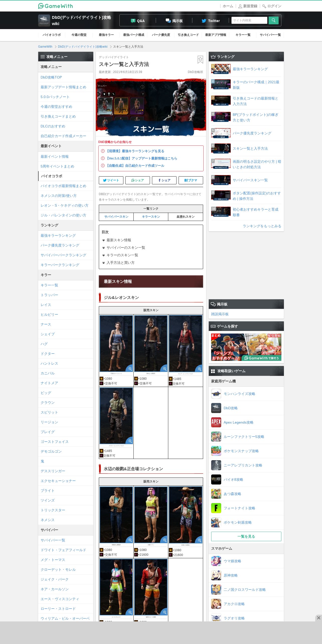This screenshot has width=322, height=644.
Task: Open 最強キラー nav menu item
Action: [106, 35]
